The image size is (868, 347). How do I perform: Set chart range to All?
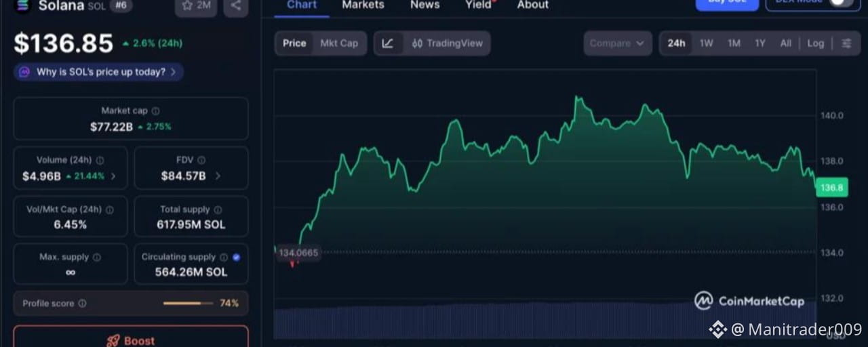coord(785,43)
